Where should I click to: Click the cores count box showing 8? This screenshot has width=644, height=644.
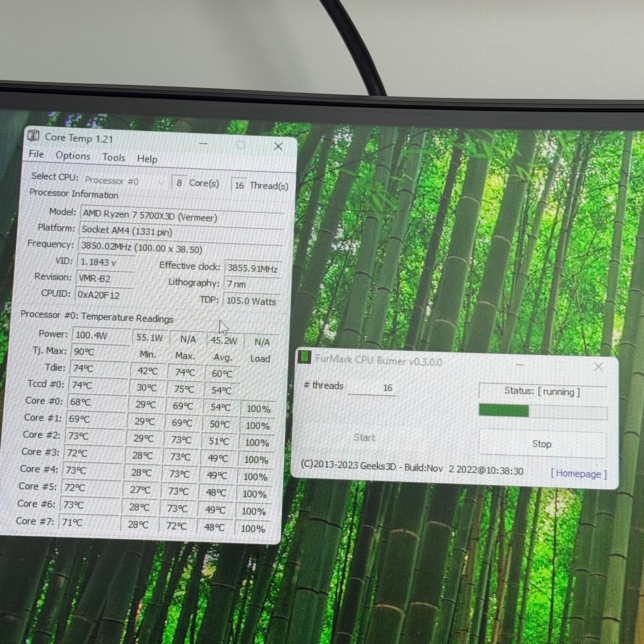(179, 183)
